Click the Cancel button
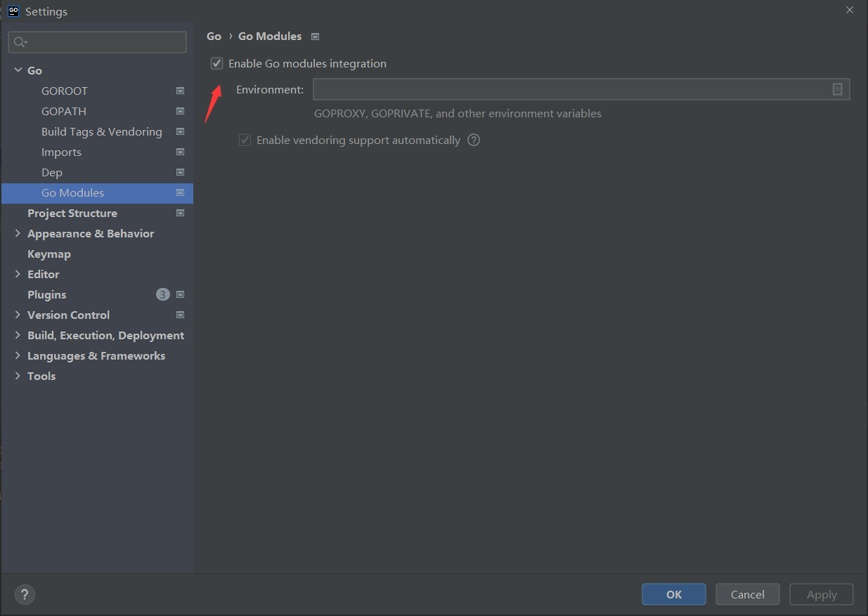This screenshot has width=868, height=616. 748,594
